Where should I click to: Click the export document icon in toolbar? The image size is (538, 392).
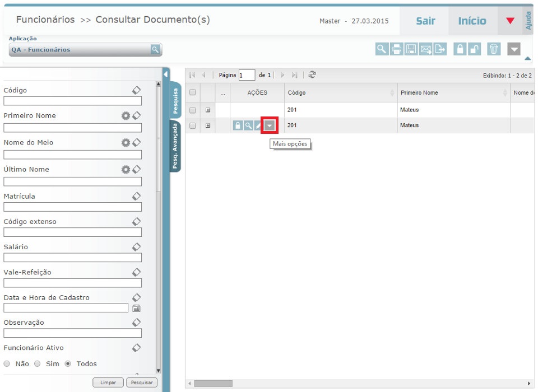click(x=440, y=49)
